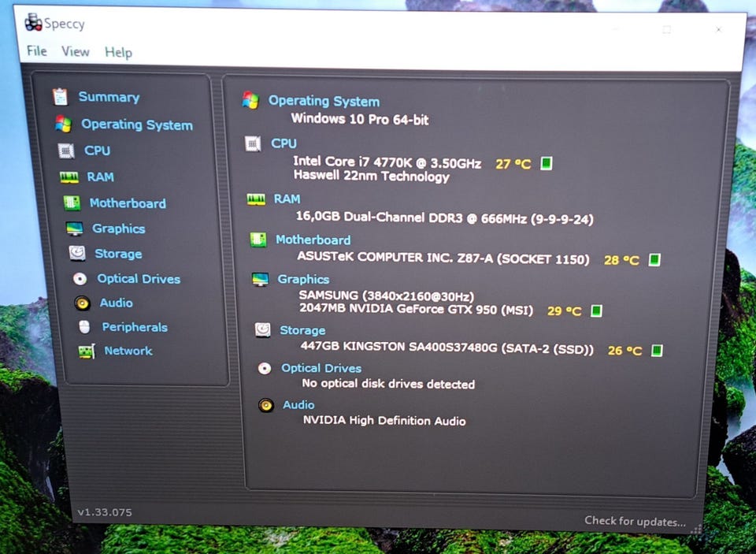
Task: Click the CPU chip icon in sidebar
Action: click(66, 151)
